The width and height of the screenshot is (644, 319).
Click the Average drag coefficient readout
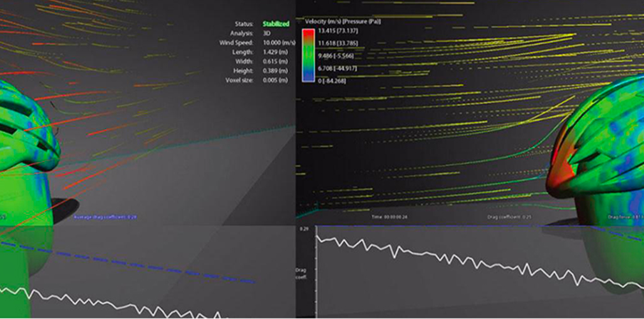click(106, 217)
